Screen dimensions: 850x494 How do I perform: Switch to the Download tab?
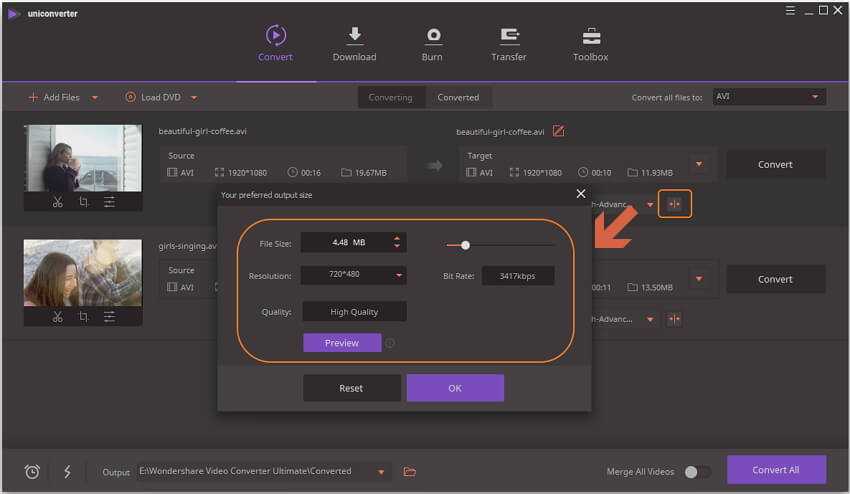pyautogui.click(x=354, y=44)
